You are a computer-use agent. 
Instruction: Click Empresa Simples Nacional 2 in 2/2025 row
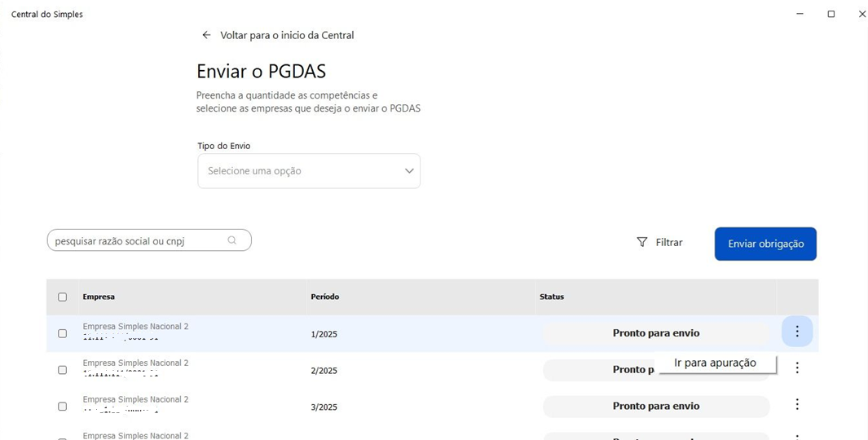tap(135, 363)
